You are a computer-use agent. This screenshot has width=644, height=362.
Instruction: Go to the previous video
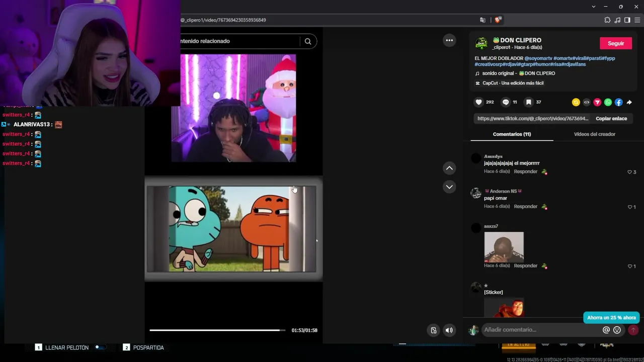[449, 168]
